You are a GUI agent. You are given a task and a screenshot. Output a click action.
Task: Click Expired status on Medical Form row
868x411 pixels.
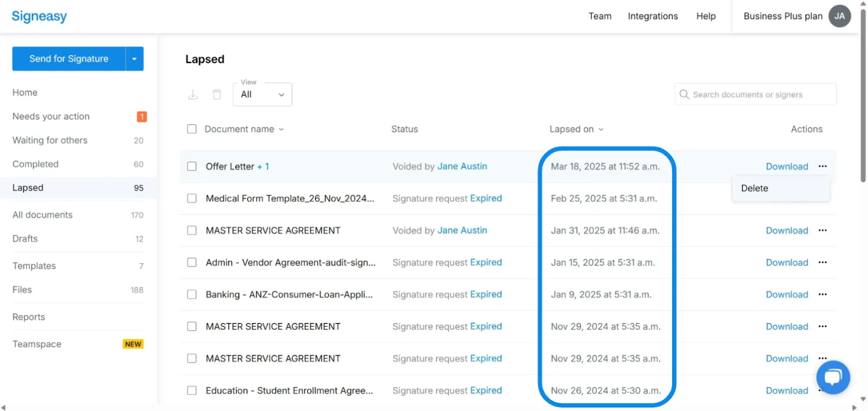(x=486, y=198)
